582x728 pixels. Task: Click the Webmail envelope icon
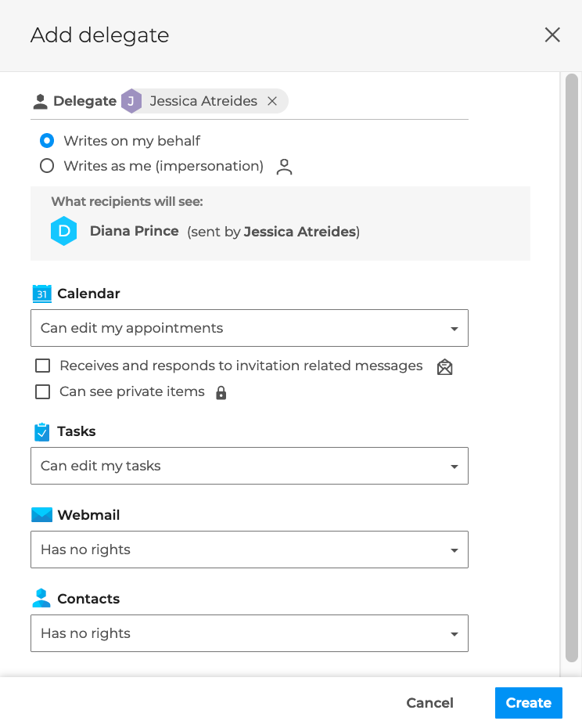[41, 515]
